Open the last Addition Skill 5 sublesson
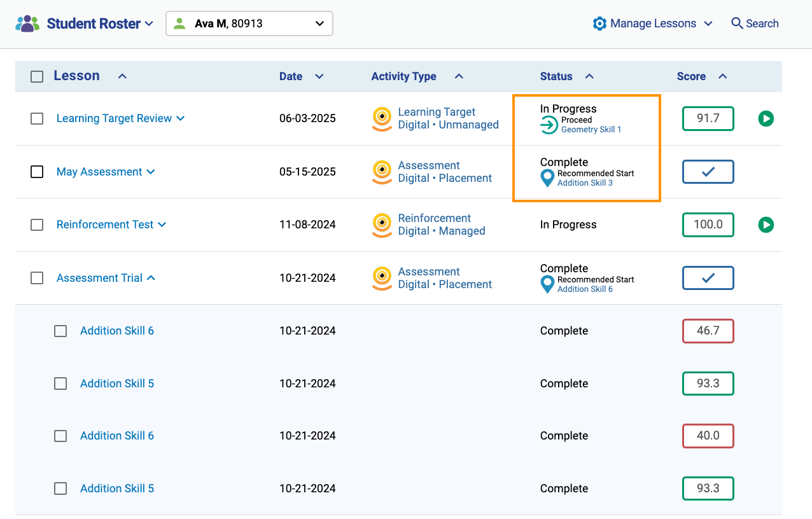812x519 pixels. [117, 488]
